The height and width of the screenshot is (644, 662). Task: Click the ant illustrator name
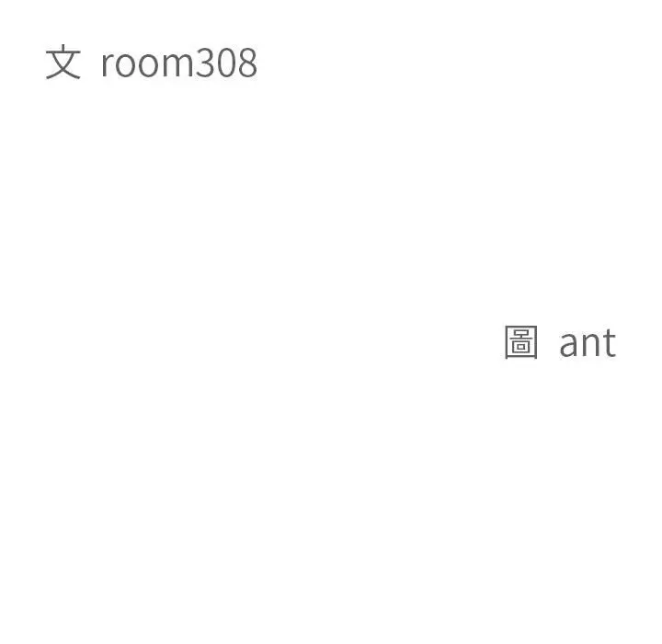click(x=588, y=343)
